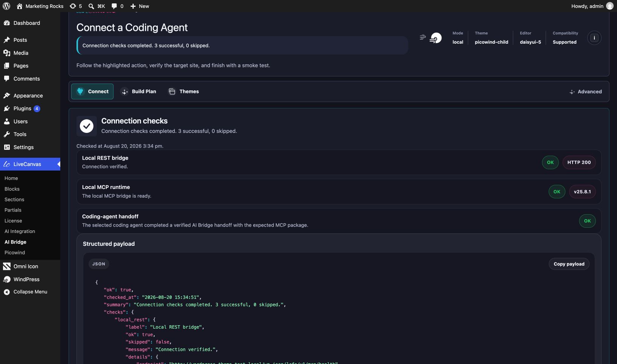Click the HTTP 200 badge
The height and width of the screenshot is (364, 617).
point(579,163)
